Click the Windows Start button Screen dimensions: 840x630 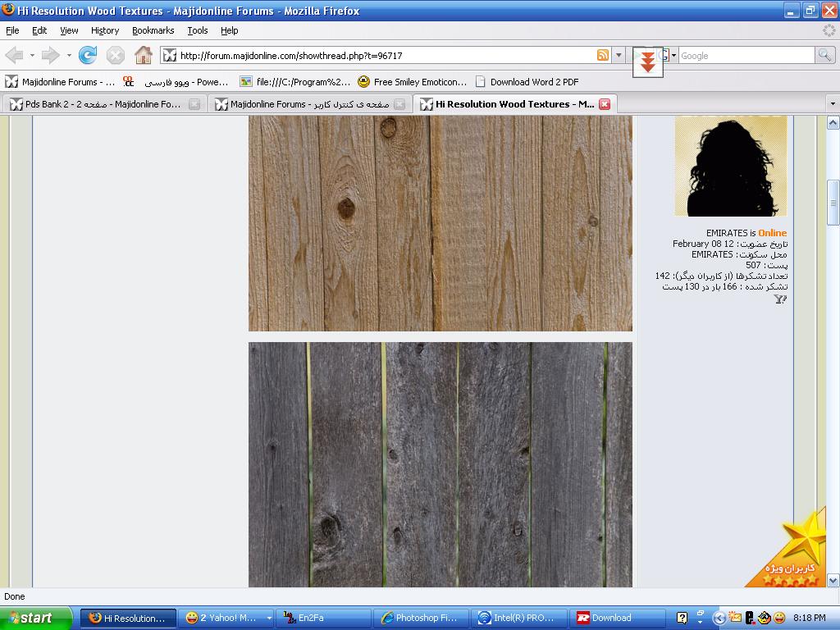(35, 618)
